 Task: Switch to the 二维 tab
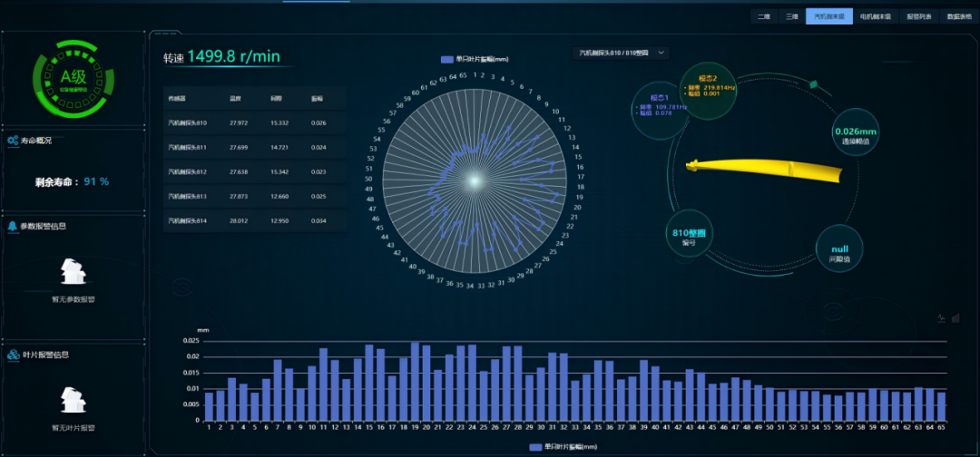point(764,16)
